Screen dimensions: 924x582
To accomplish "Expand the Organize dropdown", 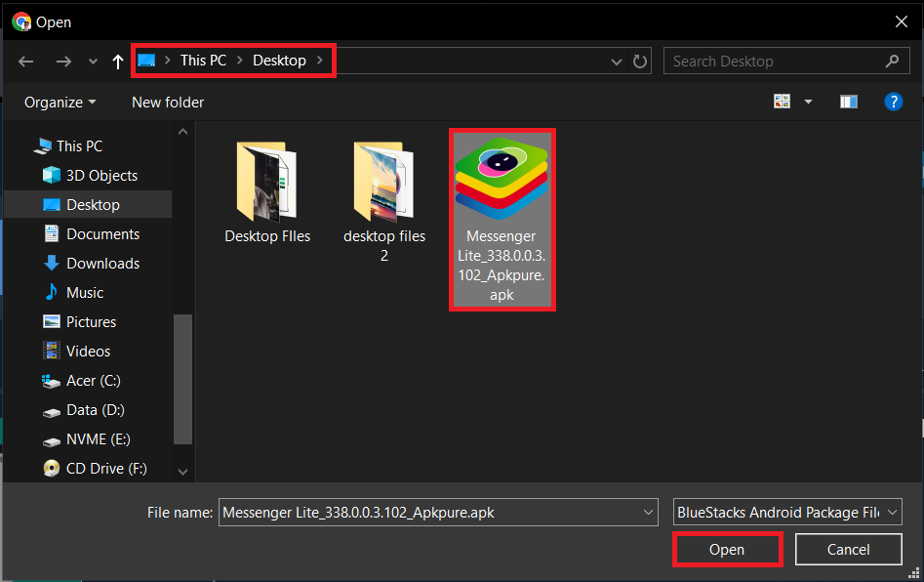I will pyautogui.click(x=60, y=102).
